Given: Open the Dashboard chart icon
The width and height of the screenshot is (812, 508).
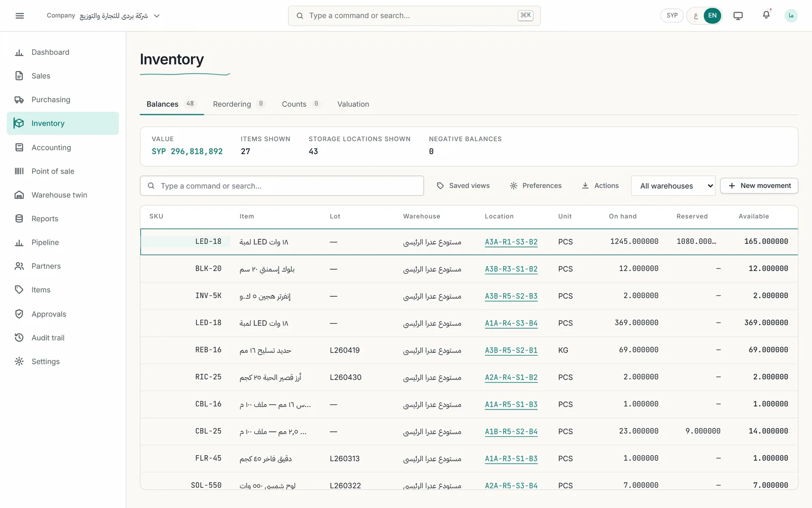Looking at the screenshot, I should point(19,52).
